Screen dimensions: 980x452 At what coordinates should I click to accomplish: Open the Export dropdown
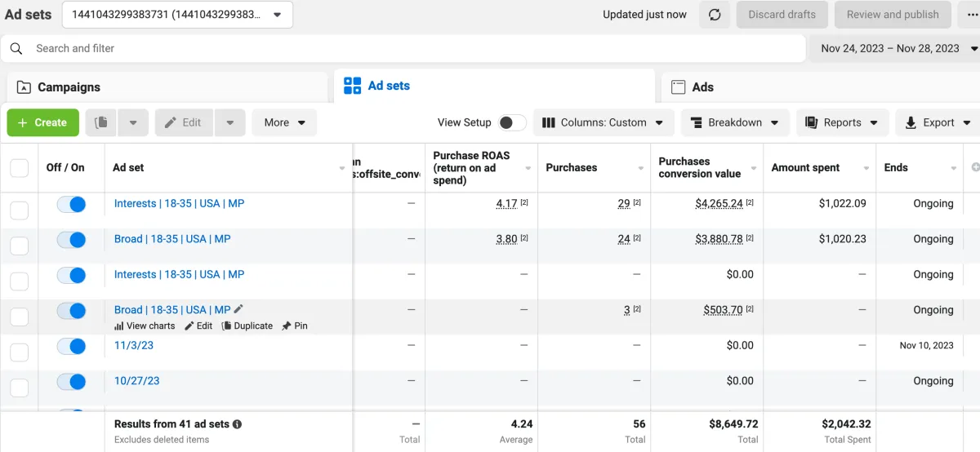[x=938, y=122]
